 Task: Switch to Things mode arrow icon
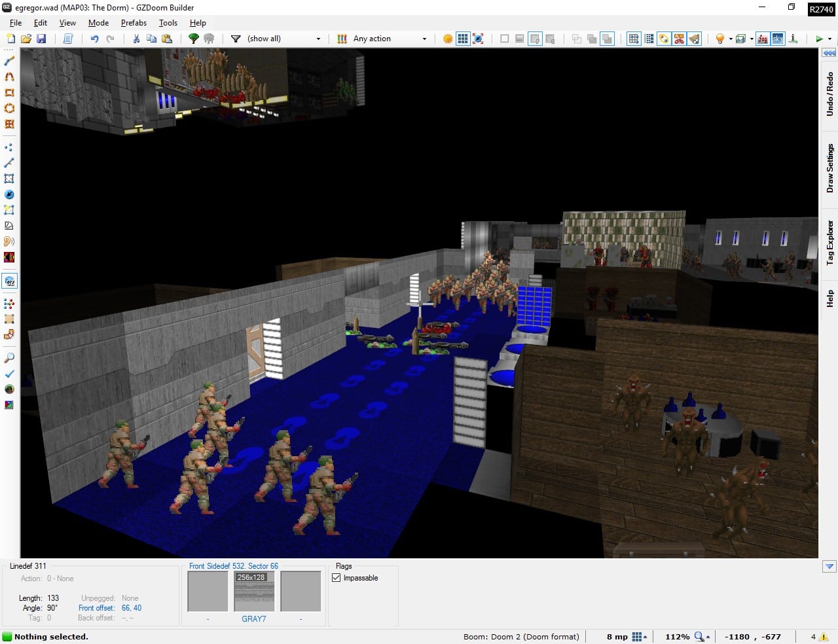9,194
